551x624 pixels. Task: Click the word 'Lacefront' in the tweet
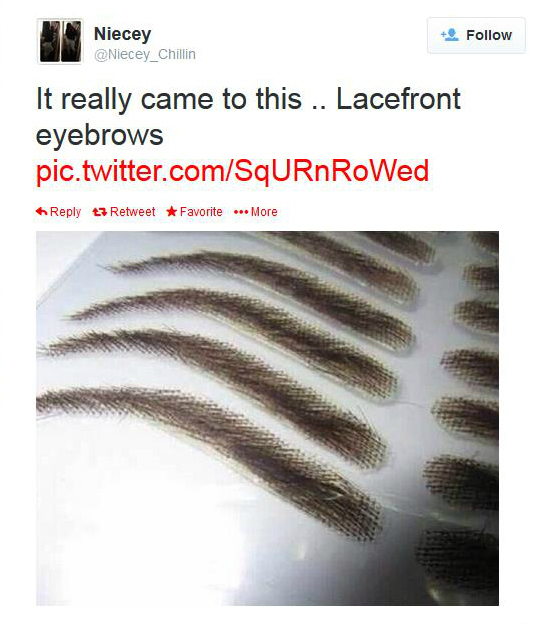pyautogui.click(x=398, y=99)
